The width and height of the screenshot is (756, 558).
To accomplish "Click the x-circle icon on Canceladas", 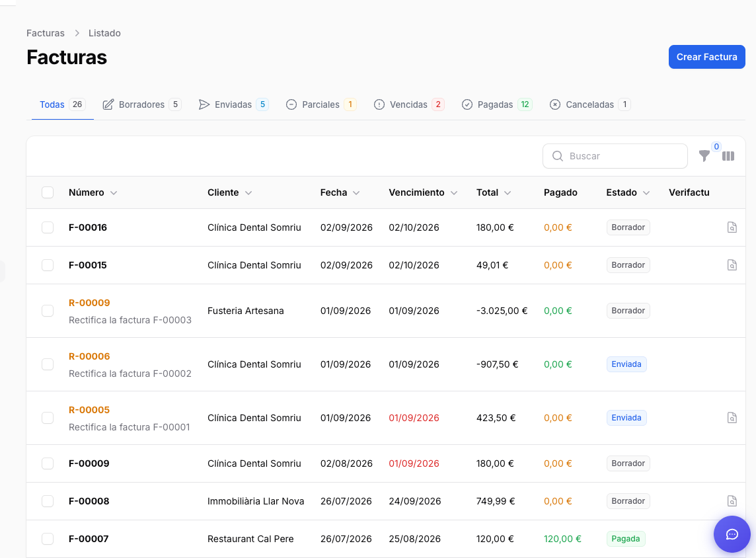I will 555,104.
